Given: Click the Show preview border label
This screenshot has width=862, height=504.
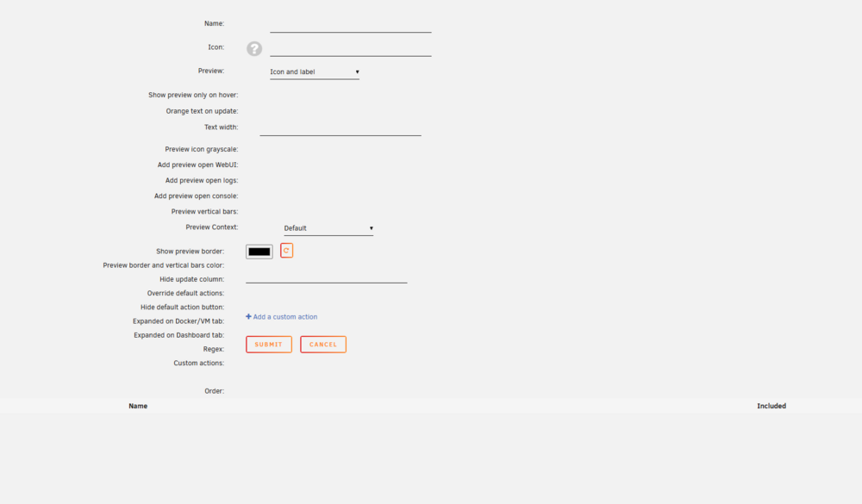Looking at the screenshot, I should [190, 252].
